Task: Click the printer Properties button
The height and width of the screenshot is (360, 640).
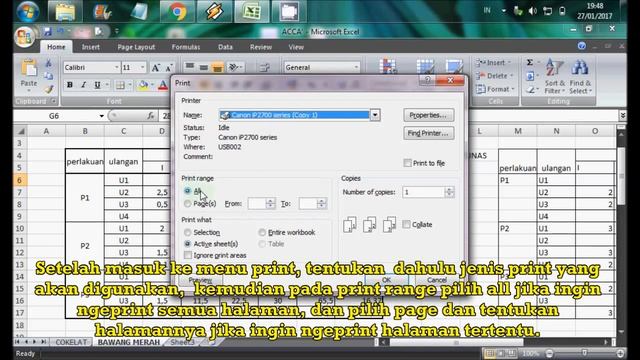Action: point(428,115)
